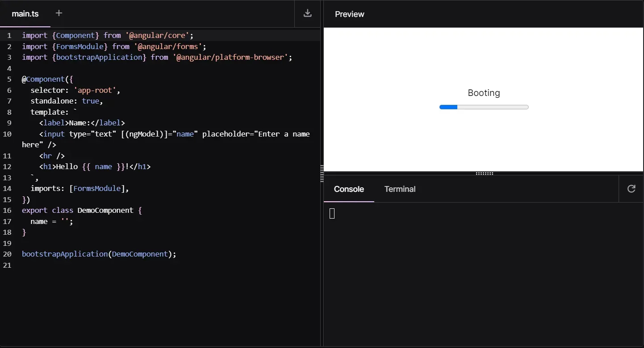644x348 pixels.
Task: Click the '@angular/forms' import string
Action: tap(168, 46)
